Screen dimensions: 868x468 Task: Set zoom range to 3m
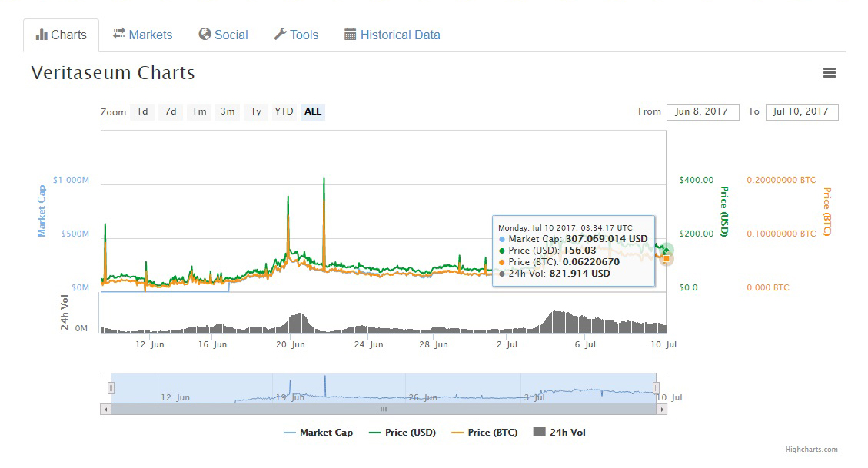[x=228, y=111]
